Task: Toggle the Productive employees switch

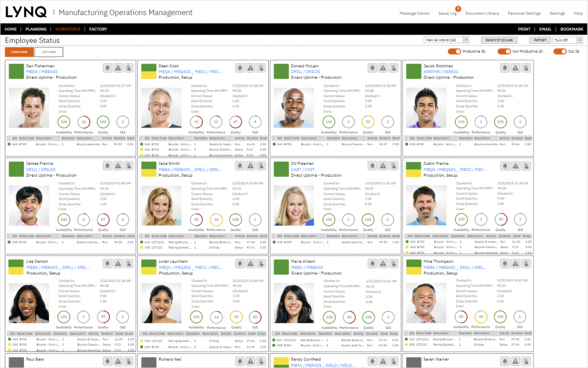Action: [454, 51]
